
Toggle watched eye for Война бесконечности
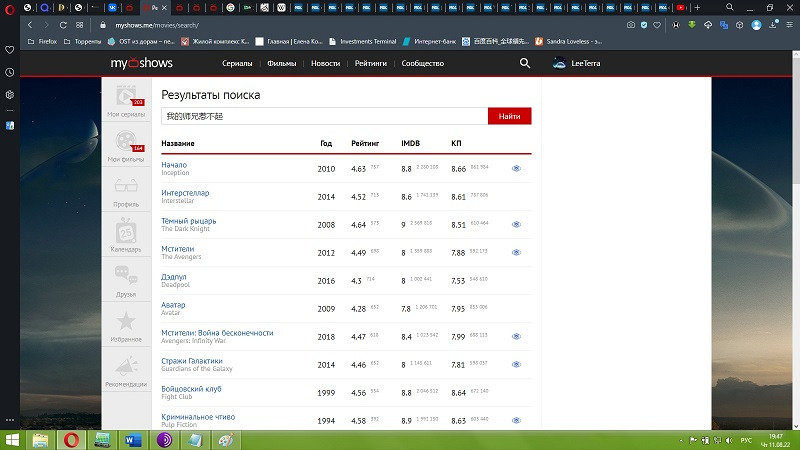point(516,337)
